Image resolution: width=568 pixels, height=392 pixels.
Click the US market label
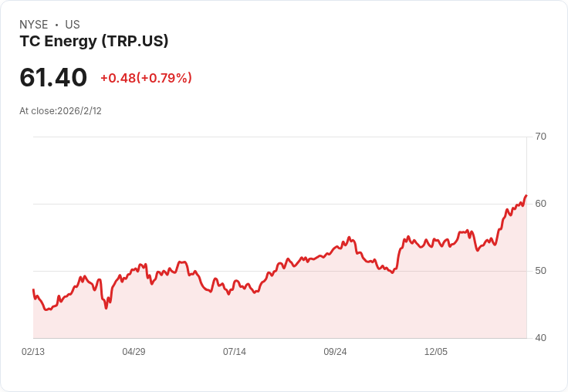point(73,25)
